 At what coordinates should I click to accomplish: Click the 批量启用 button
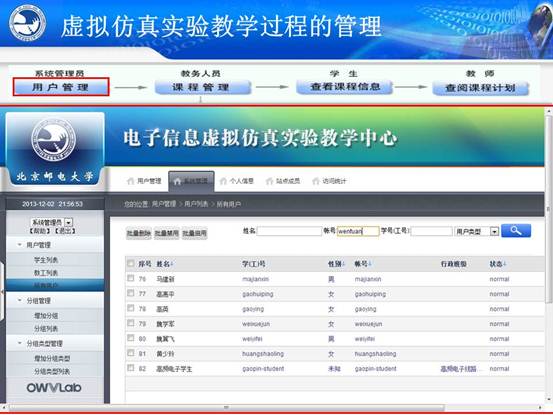(194, 233)
